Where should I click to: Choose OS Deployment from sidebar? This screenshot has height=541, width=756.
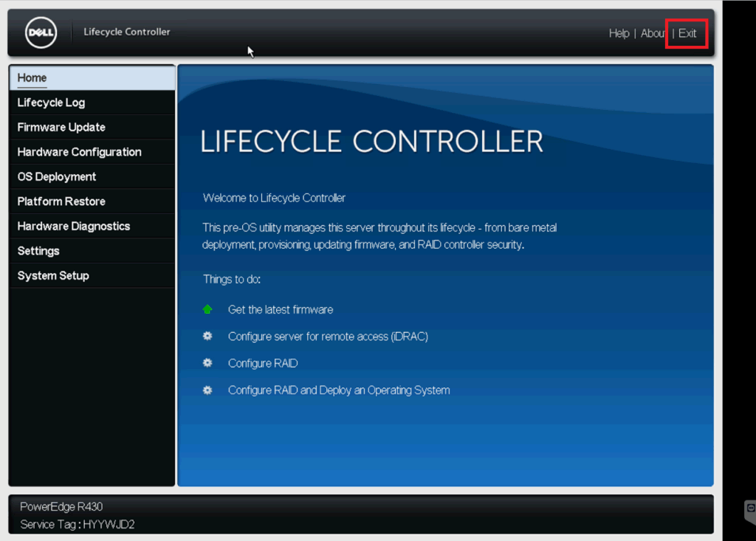(92, 177)
